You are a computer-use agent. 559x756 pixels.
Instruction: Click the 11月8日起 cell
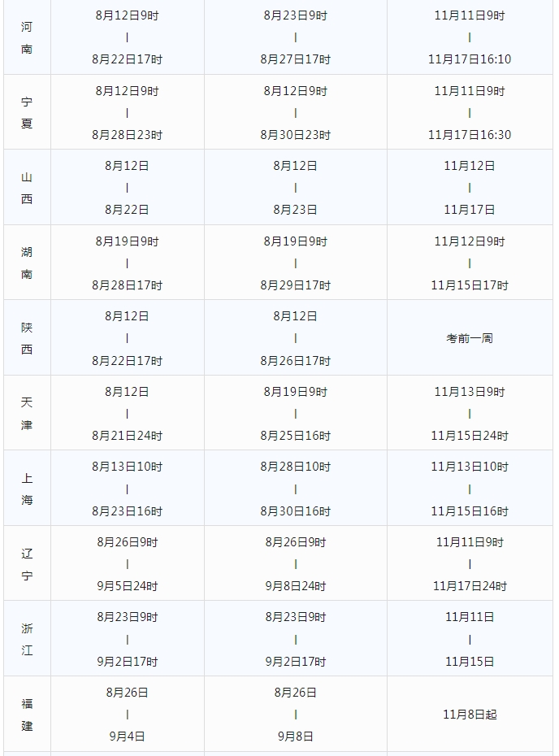point(470,715)
